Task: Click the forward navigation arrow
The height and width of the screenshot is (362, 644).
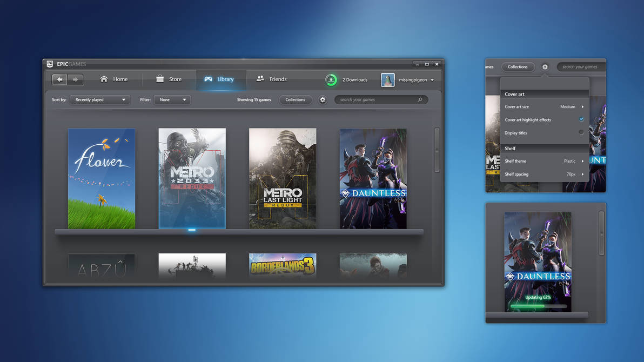Action: [x=76, y=79]
